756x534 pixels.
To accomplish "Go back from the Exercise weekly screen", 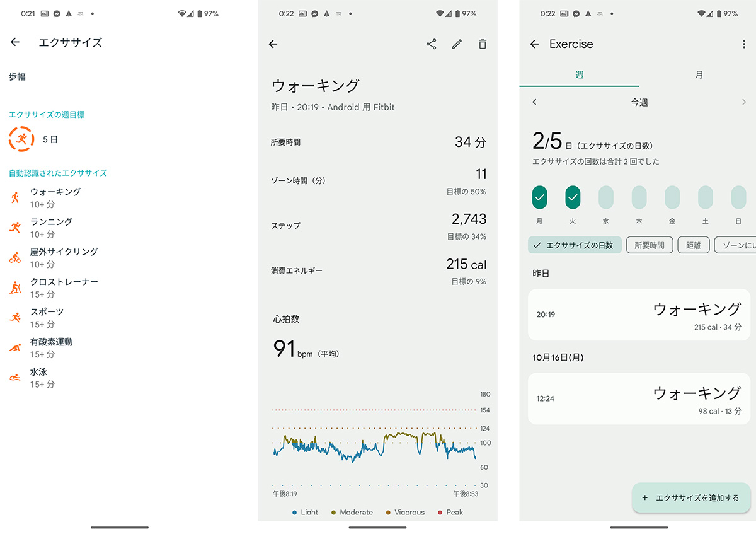I will (534, 44).
